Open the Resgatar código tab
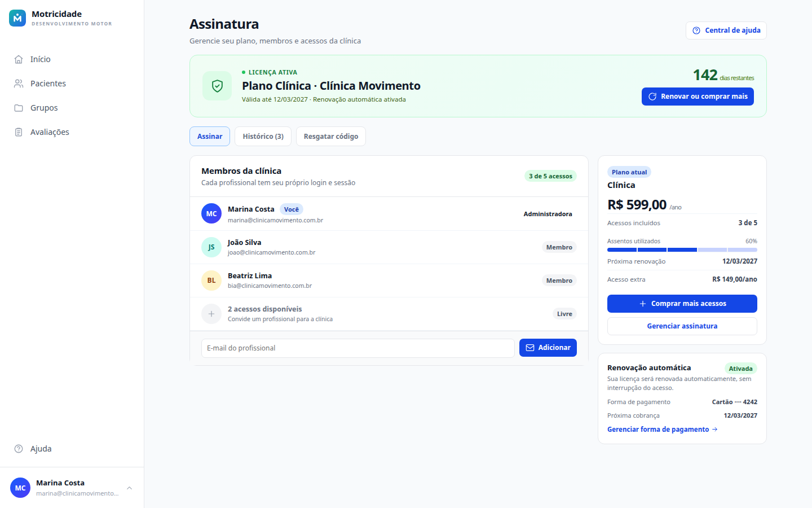The image size is (812, 508). (331, 137)
